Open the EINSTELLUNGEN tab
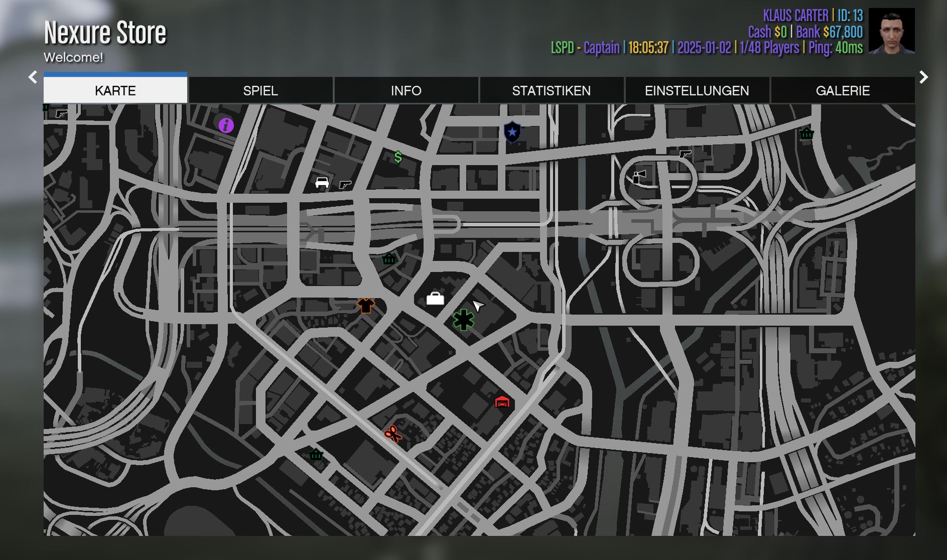Image resolution: width=947 pixels, height=560 pixels. click(697, 90)
